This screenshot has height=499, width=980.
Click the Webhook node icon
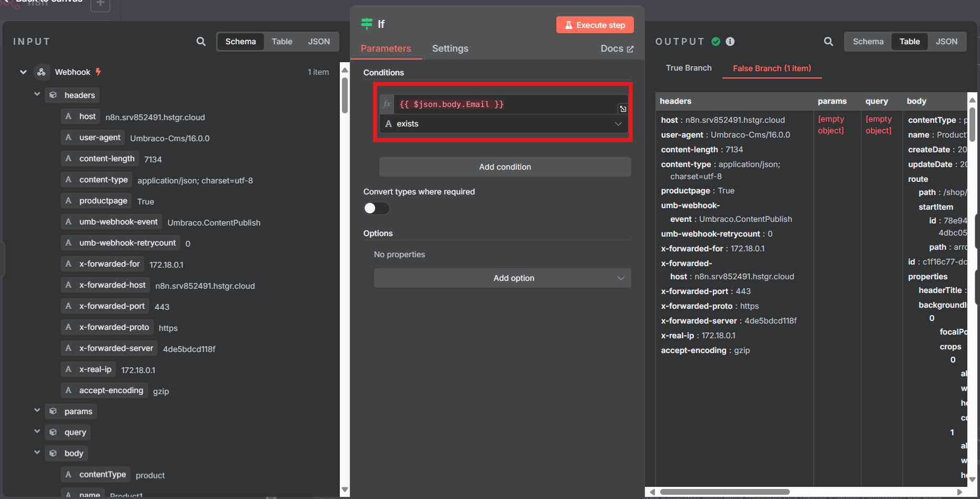(x=42, y=72)
